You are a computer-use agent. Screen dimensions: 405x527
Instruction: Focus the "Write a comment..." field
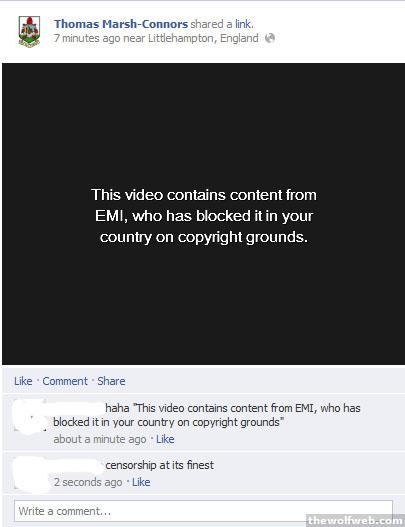(203, 511)
